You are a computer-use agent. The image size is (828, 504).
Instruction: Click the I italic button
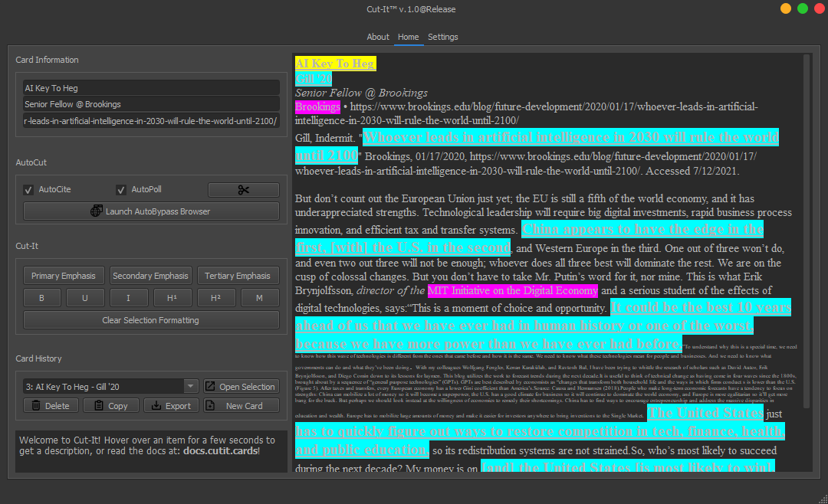[x=128, y=298]
